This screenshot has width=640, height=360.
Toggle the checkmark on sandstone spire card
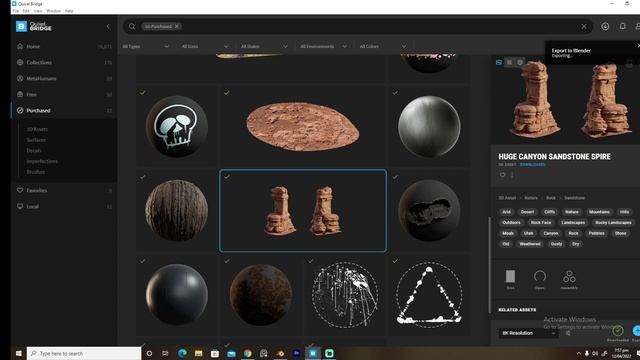pos(227,177)
